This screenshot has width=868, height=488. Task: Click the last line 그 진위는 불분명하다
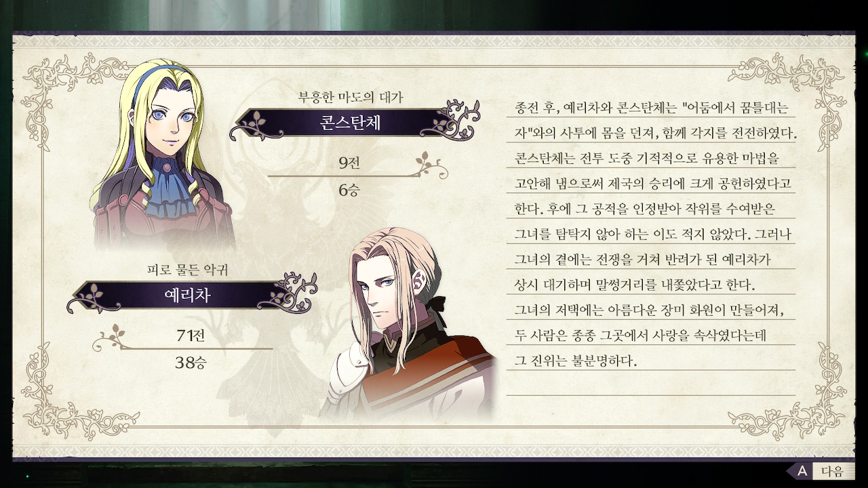576,360
